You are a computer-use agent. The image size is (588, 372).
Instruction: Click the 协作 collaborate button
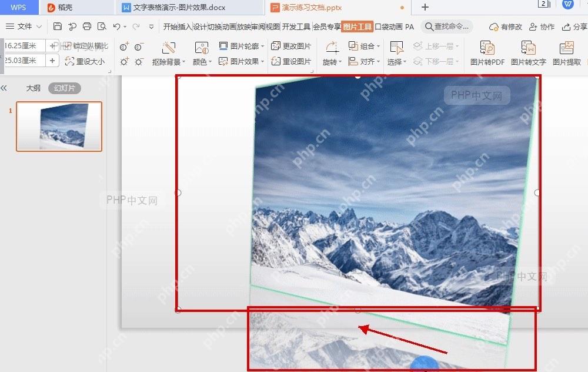click(x=542, y=27)
